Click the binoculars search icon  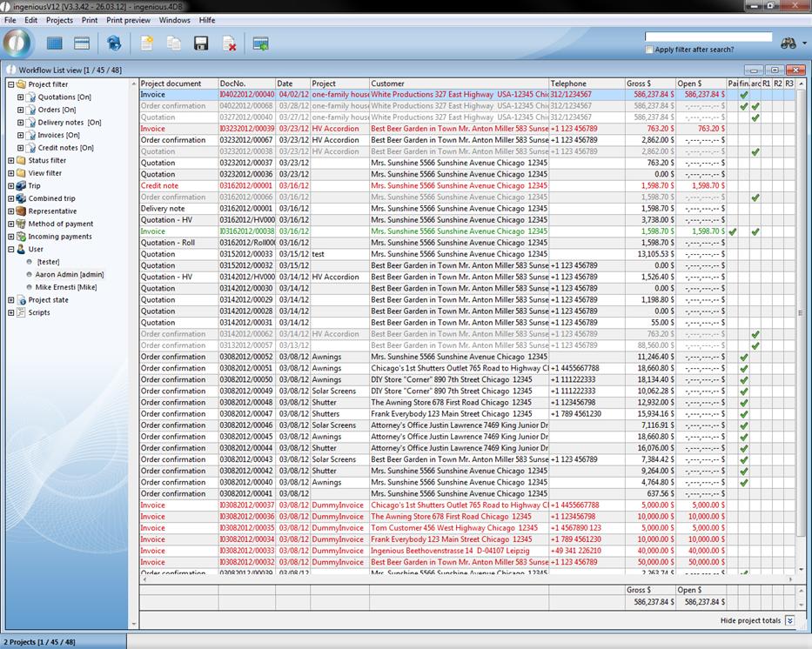pos(789,43)
